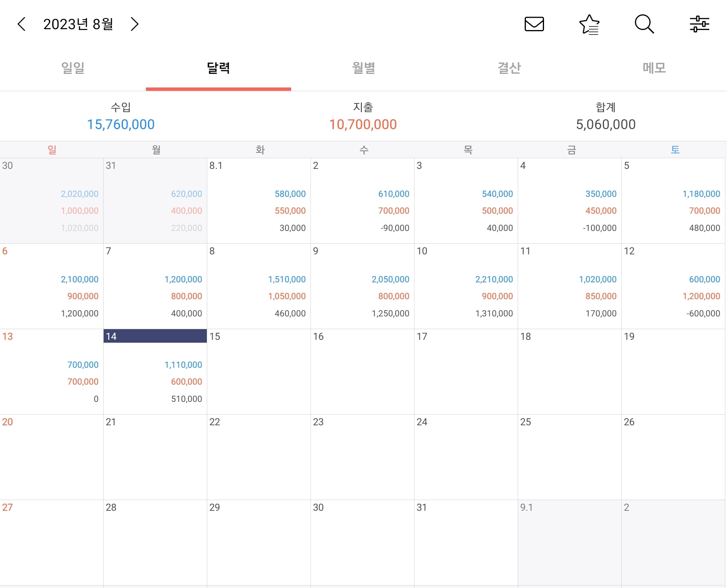Tap the balance total 5,060,000

click(x=606, y=125)
